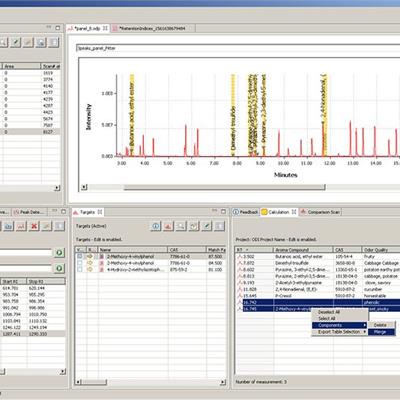The image size is (400, 400).
Task: Check the second 2-Methoxy-4-vinylphenol target checkbox
Action: coord(80,263)
